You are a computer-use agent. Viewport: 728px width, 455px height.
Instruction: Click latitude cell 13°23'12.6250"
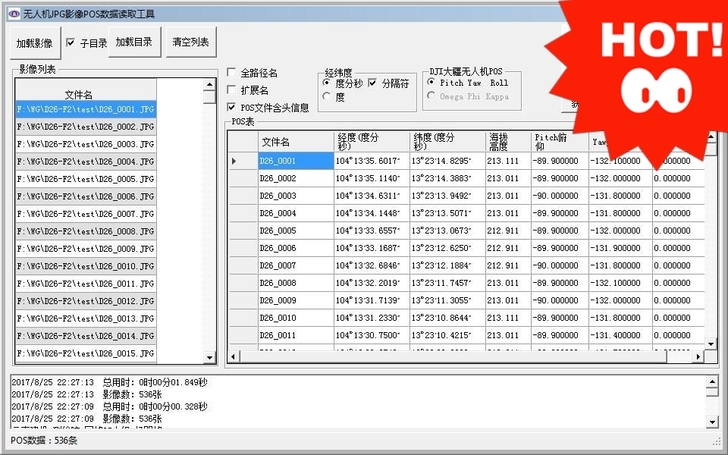pyautogui.click(x=447, y=248)
